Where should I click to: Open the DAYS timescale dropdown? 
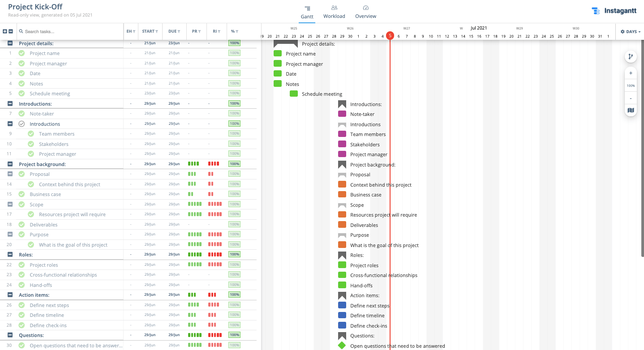tap(631, 32)
